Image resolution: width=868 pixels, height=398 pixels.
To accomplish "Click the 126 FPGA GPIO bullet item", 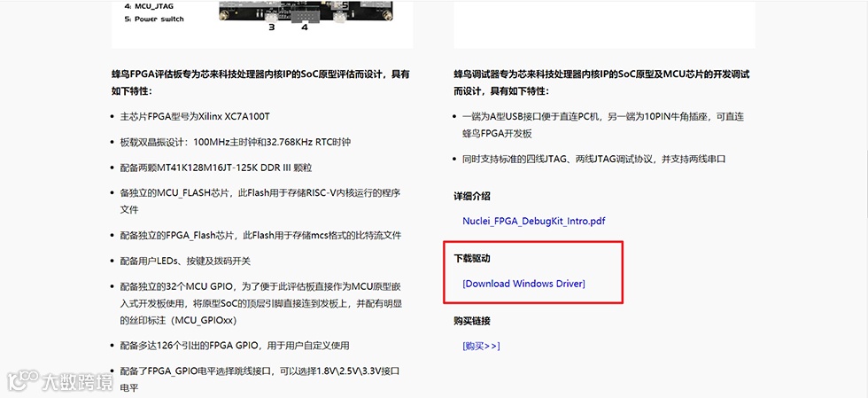I will [x=235, y=346].
